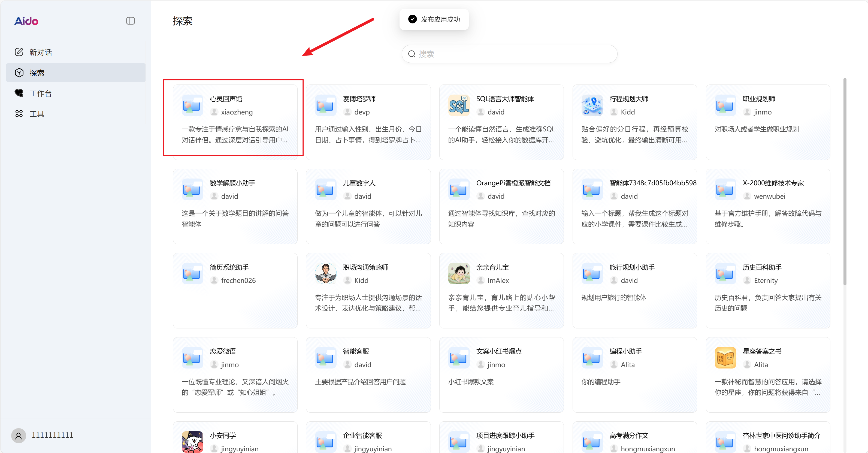Click the 星座答案之书 book icon
Image resolution: width=868 pixels, height=453 pixels.
[725, 358]
